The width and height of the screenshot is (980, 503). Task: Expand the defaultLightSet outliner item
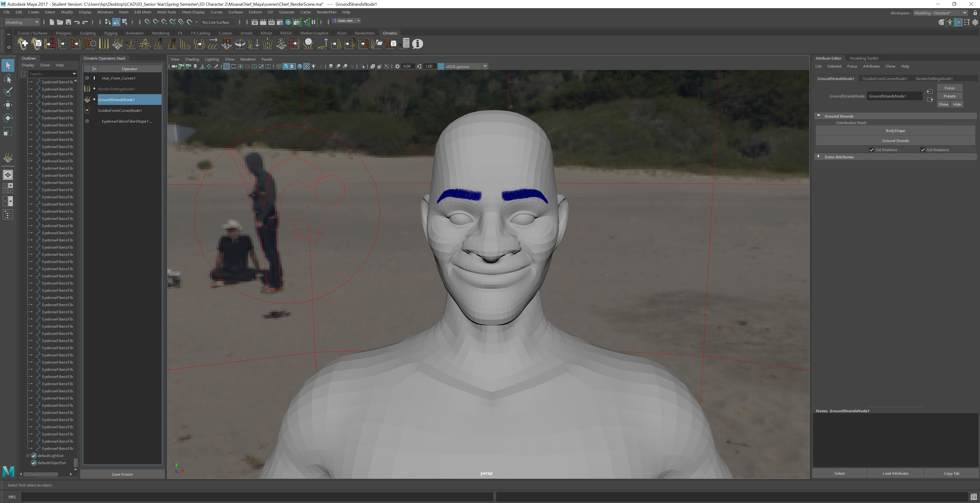click(x=28, y=455)
